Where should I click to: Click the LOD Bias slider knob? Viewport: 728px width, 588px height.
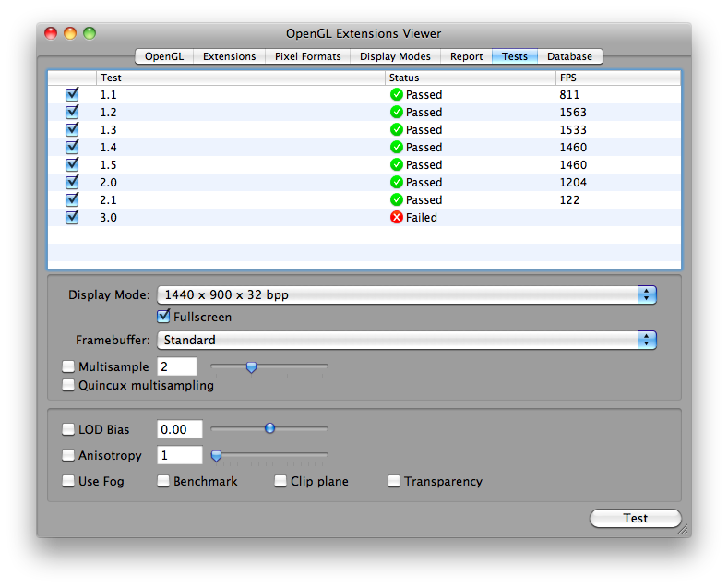pyautogui.click(x=269, y=428)
